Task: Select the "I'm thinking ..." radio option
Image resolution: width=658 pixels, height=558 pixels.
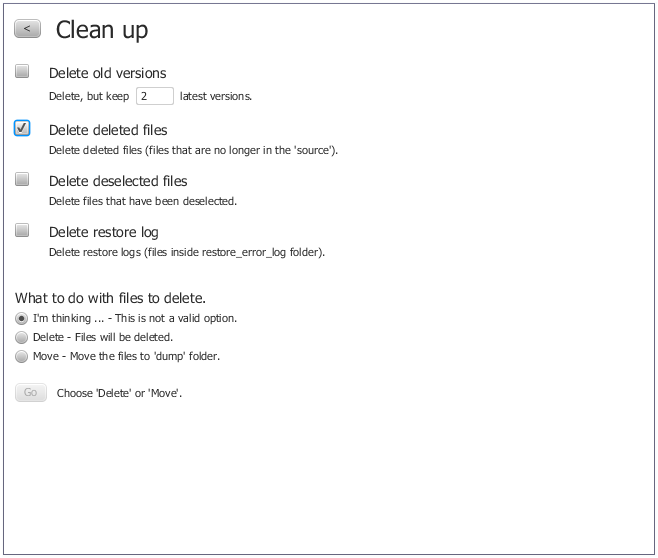Action: pyautogui.click(x=22, y=318)
